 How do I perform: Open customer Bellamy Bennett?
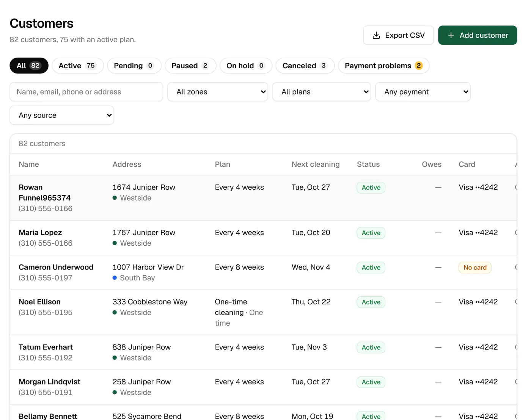pos(48,416)
